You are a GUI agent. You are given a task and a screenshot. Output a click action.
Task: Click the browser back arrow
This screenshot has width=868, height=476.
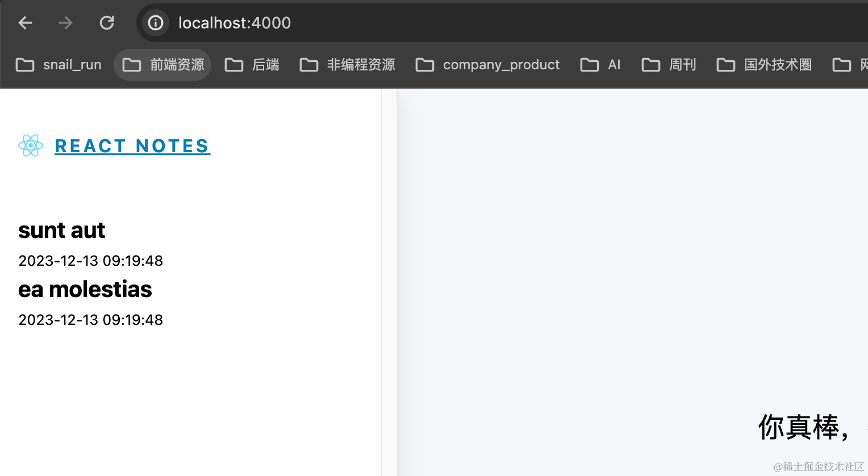25,23
